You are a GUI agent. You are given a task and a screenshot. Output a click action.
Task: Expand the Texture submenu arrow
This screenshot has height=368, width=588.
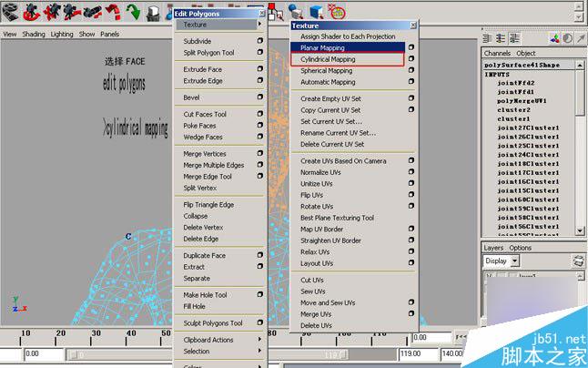click(x=259, y=24)
